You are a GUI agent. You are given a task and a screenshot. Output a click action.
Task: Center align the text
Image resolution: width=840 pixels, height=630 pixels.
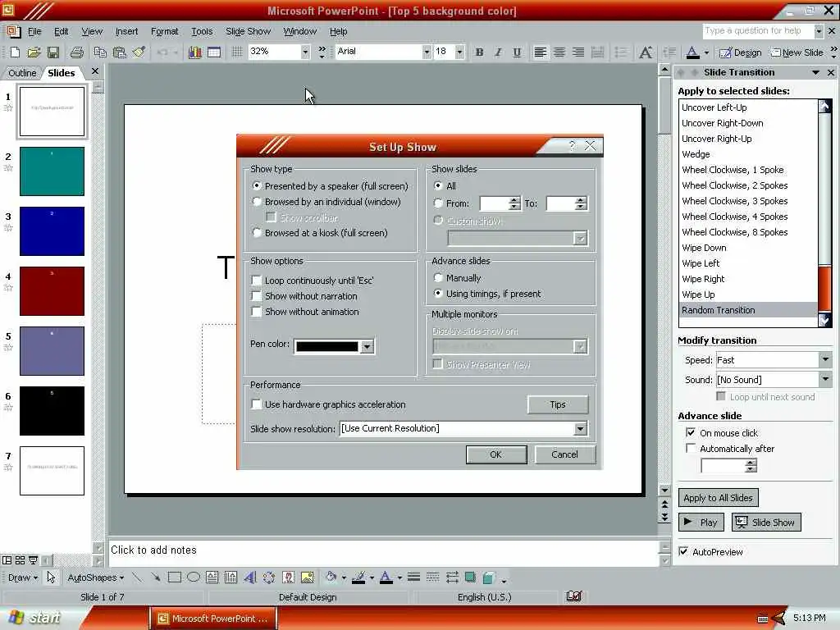[559, 52]
